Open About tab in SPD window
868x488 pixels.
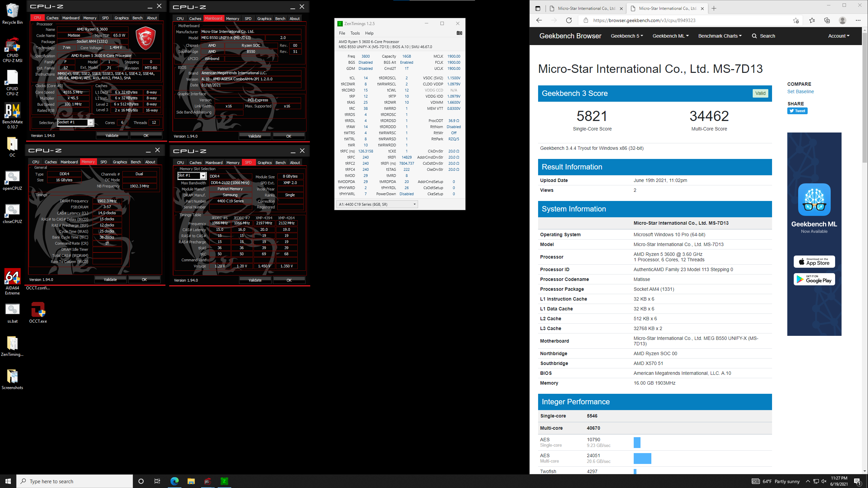click(x=295, y=163)
